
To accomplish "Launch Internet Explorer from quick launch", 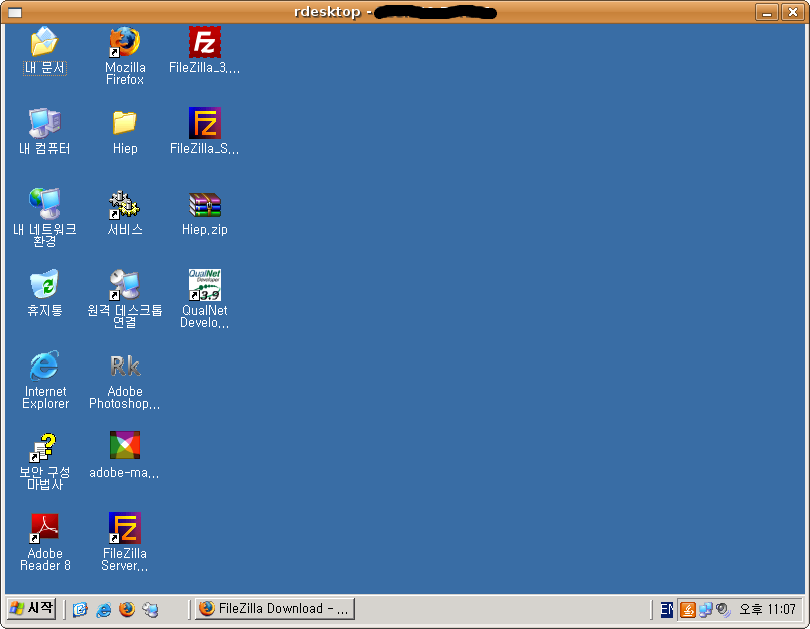I will tap(103, 609).
